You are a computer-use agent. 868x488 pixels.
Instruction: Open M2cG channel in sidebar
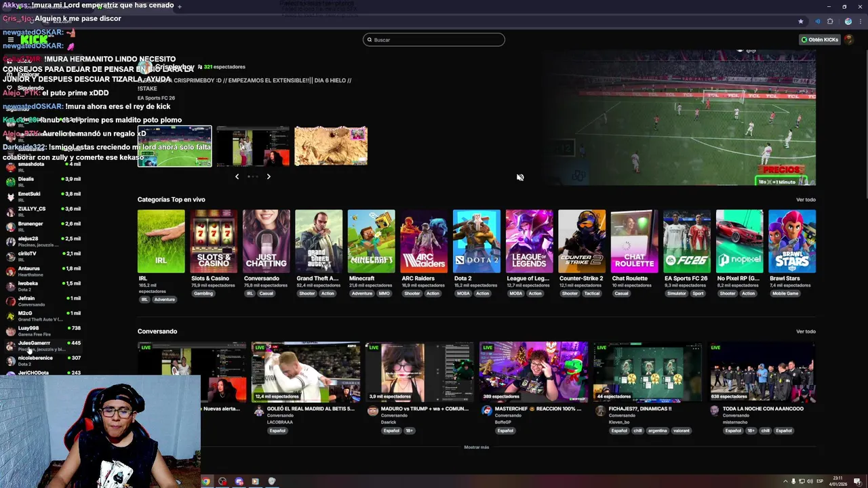pos(43,316)
